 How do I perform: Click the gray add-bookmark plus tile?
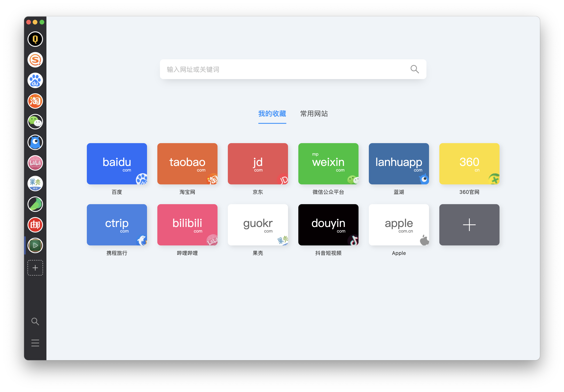click(469, 225)
